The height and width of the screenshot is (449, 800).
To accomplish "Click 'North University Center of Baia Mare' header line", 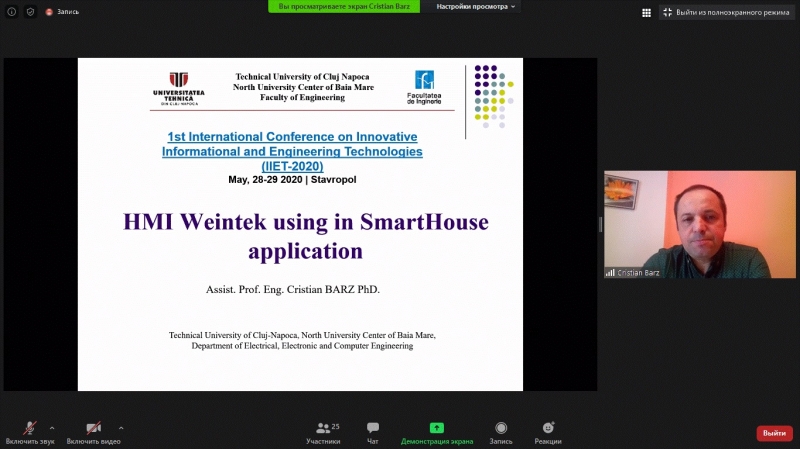I will point(303,87).
